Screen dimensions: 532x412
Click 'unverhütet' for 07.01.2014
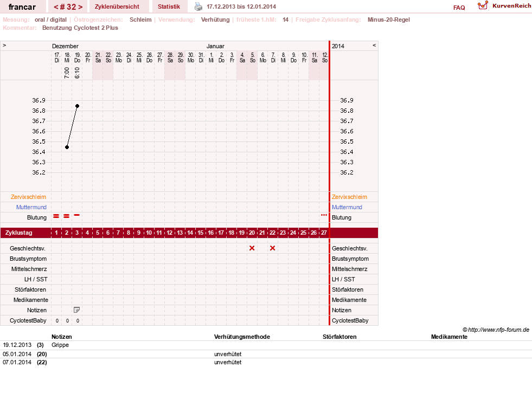click(228, 362)
